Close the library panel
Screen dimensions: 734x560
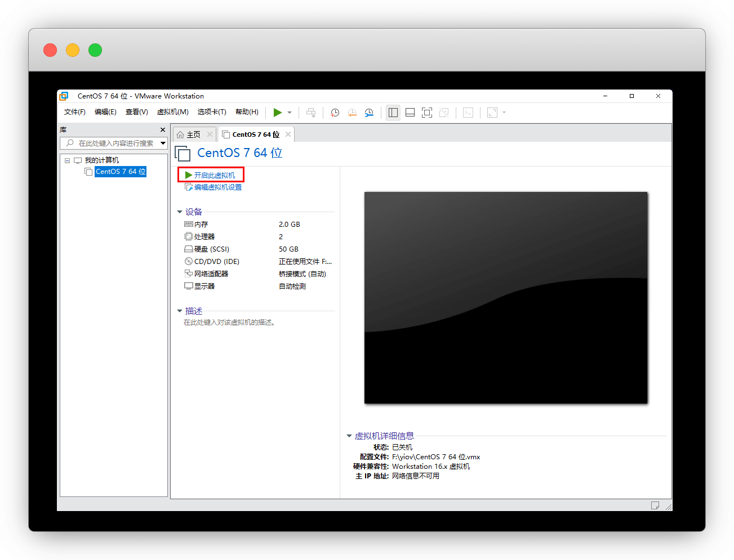pos(163,130)
